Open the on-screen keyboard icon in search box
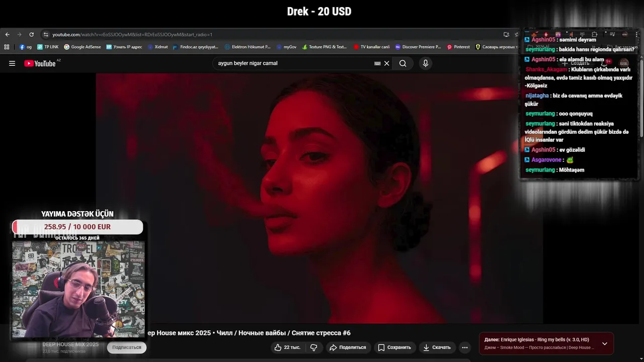644x362 pixels. click(377, 63)
